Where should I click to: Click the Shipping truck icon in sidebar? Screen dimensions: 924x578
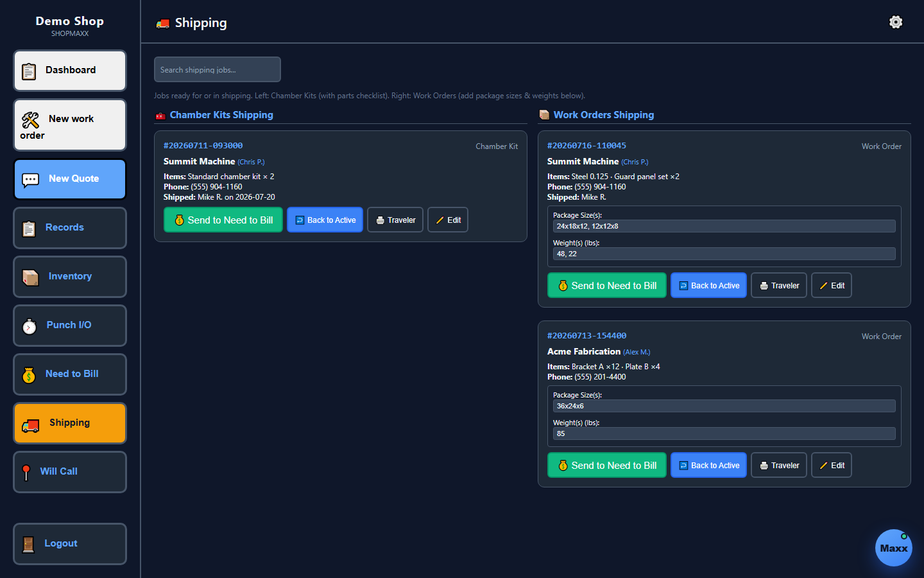[x=31, y=425]
